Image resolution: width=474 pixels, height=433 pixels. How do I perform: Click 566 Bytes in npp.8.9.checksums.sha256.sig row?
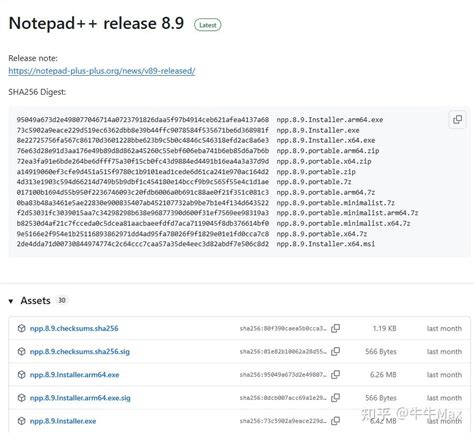coord(381,351)
